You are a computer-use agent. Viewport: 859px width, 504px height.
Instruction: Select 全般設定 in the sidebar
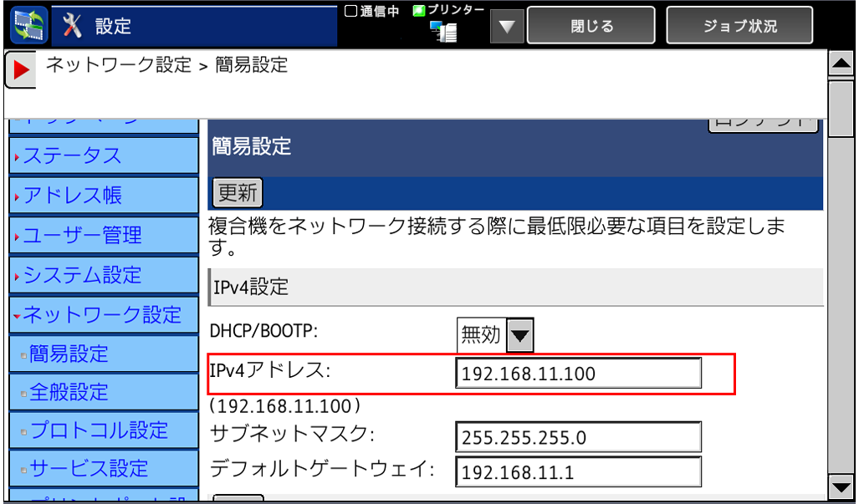tap(69, 392)
